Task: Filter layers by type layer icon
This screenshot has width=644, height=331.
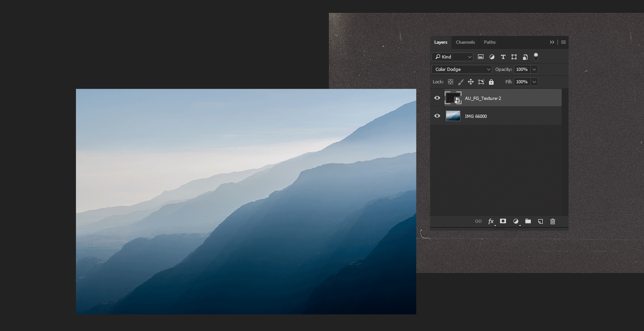Action: click(x=503, y=57)
